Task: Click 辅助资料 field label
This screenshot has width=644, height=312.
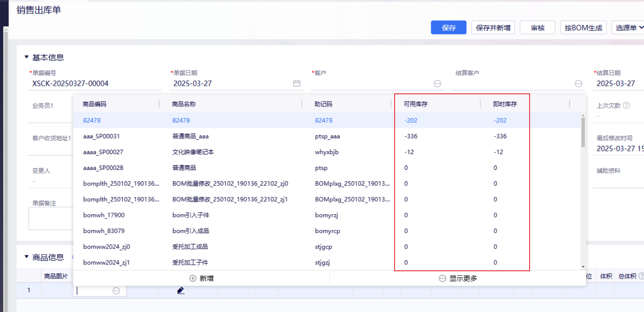Action: coord(608,171)
